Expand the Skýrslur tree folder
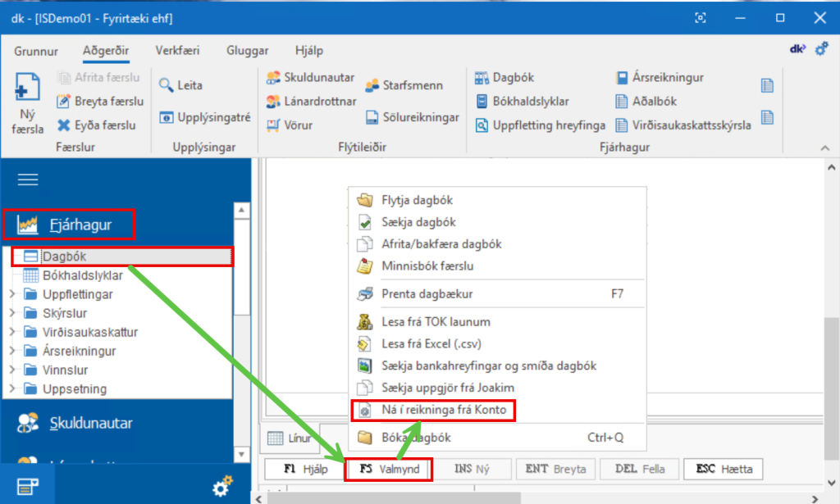Image resolution: width=840 pixels, height=504 pixels. point(11,313)
